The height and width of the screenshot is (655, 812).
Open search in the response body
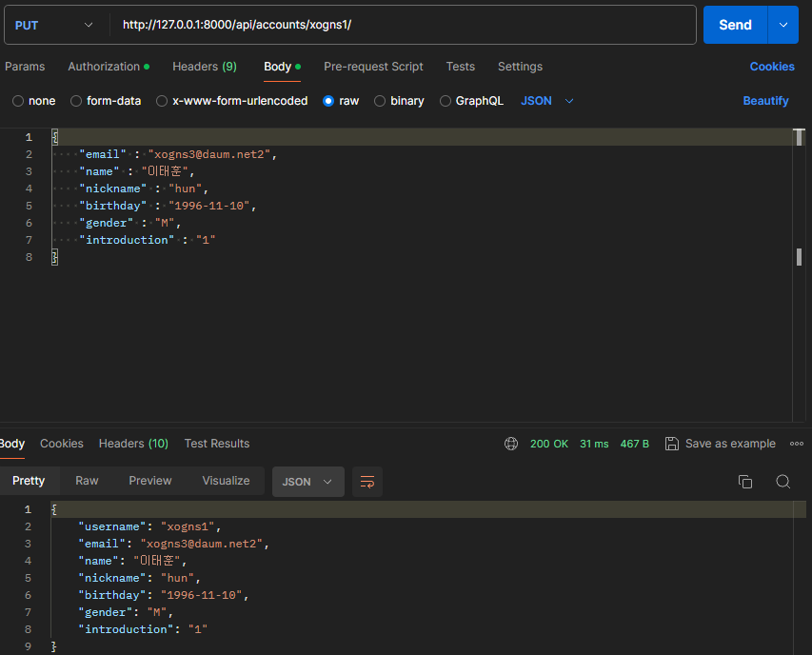783,482
